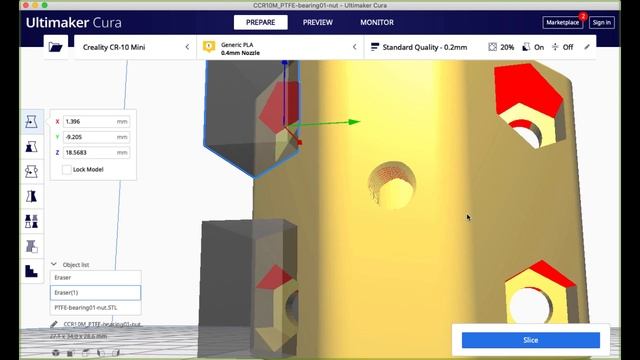The height and width of the screenshot is (360, 640).
Task: Switch to the MONITOR stage
Action: [377, 22]
